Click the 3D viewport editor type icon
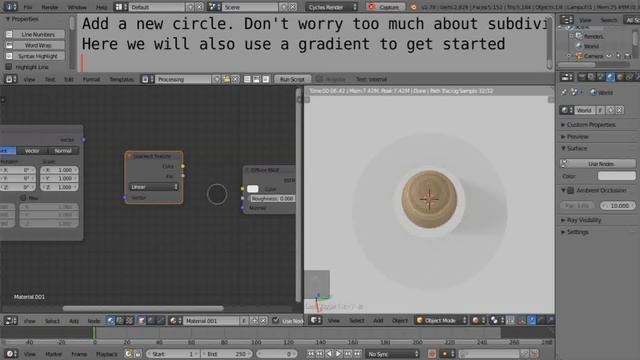 coord(315,320)
